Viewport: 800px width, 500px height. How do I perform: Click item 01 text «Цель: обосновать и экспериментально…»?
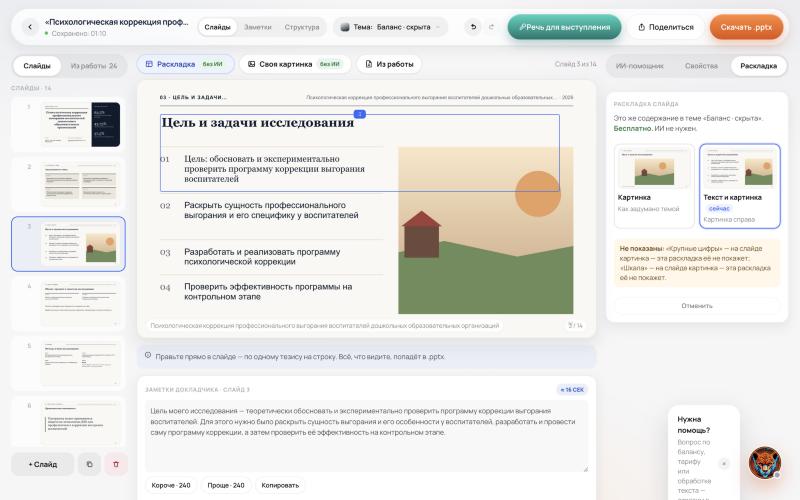click(274, 169)
